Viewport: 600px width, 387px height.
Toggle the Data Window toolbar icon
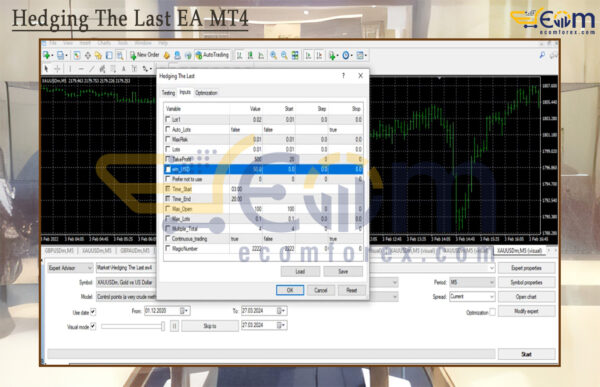point(88,56)
